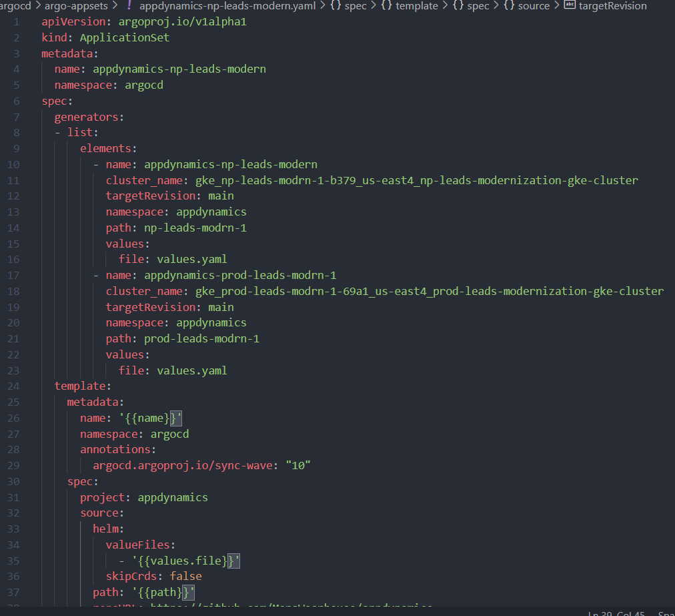Click the values.yaml text on line 16
Screen dimensions: 675x616
tap(192, 259)
